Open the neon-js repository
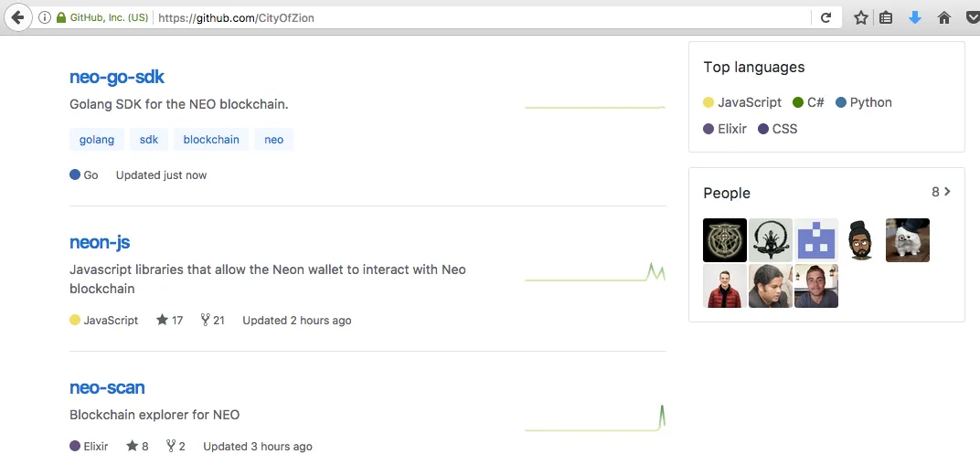The height and width of the screenshot is (454, 980). [100, 242]
